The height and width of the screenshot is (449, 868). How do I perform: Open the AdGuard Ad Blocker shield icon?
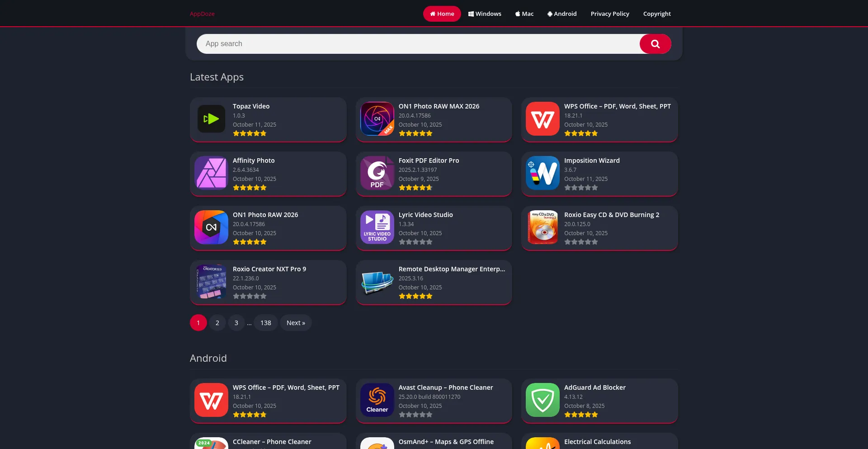542,400
